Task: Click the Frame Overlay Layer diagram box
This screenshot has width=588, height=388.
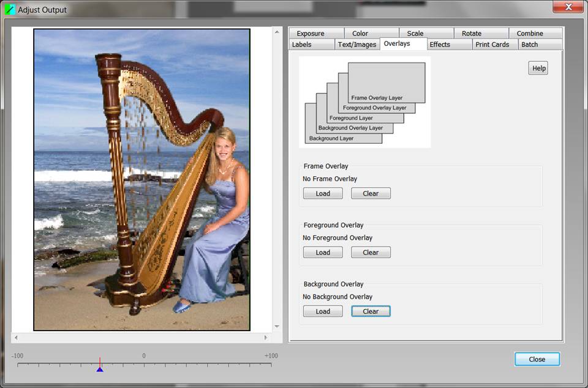Action: tap(386, 83)
